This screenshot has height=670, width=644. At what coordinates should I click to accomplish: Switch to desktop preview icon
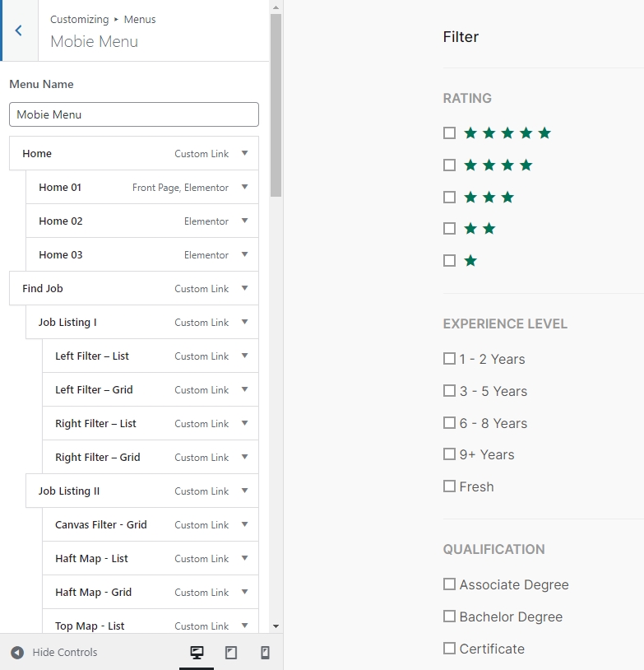tap(197, 653)
